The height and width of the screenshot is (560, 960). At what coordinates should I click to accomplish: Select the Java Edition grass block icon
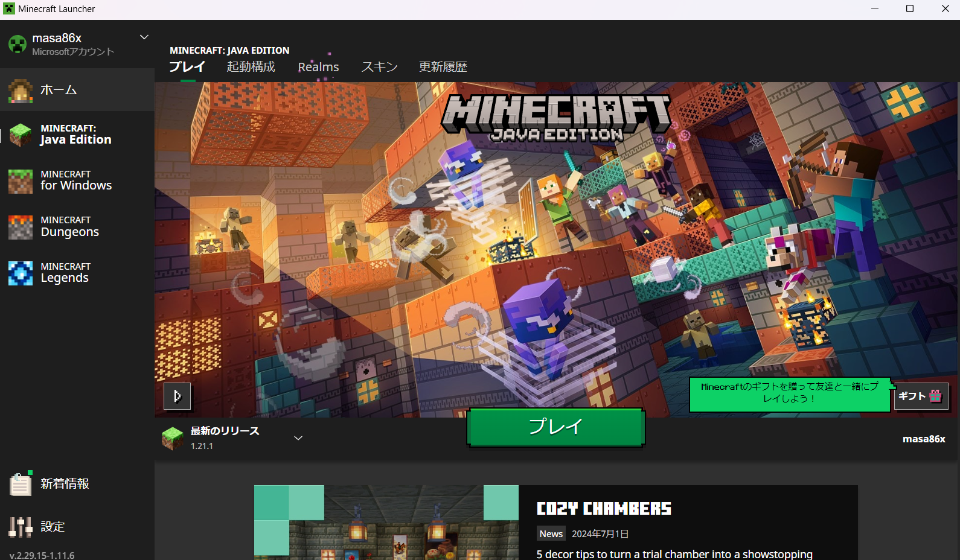point(21,135)
